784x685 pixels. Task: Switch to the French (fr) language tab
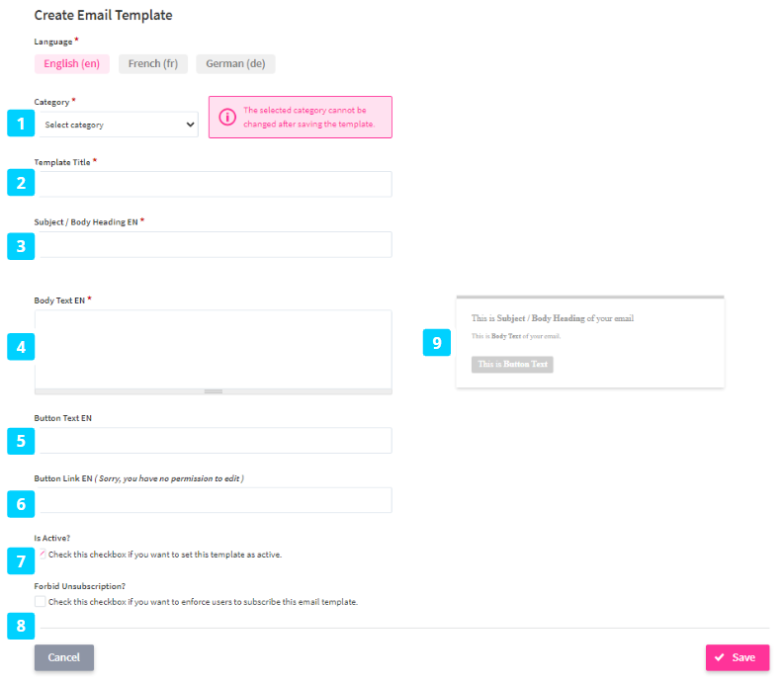[x=152, y=64]
